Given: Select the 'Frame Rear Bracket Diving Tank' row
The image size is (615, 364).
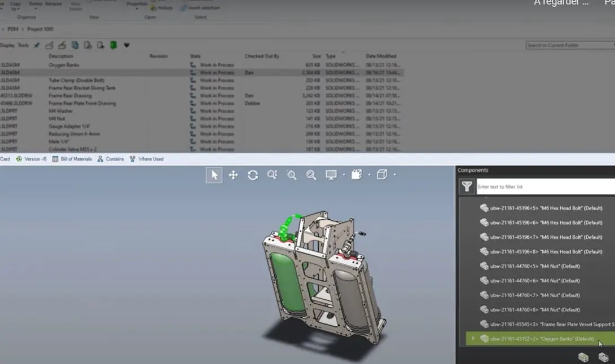Looking at the screenshot, I should click(201, 88).
